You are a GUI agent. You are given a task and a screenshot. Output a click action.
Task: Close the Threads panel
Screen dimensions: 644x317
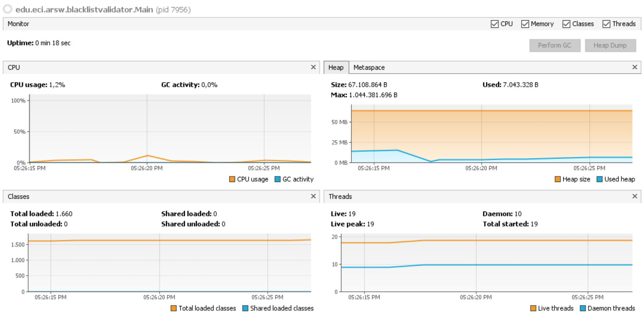tap(635, 196)
